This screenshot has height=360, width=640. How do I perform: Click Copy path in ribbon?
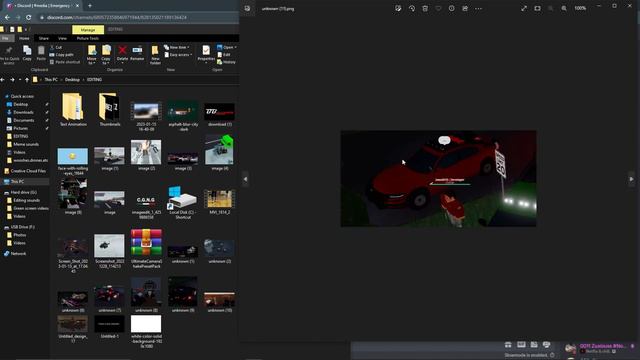click(62, 55)
